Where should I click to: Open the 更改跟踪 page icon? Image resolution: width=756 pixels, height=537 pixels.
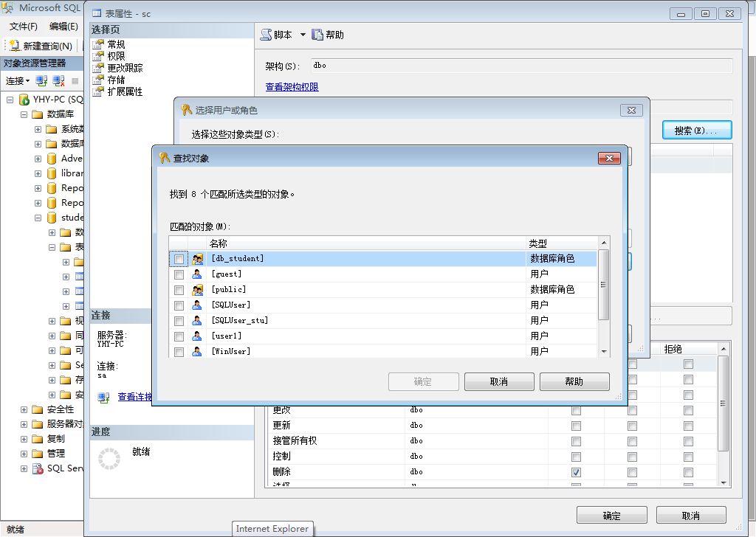(x=98, y=68)
